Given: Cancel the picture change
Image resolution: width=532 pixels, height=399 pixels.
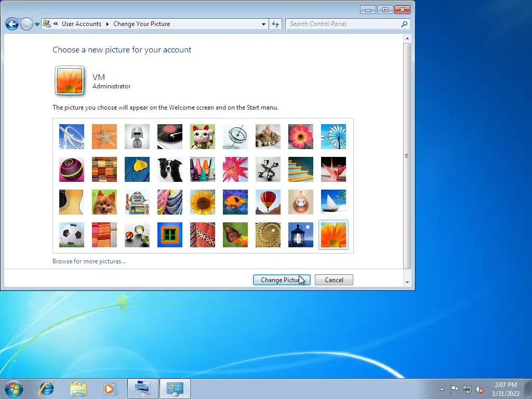Looking at the screenshot, I should tap(334, 280).
